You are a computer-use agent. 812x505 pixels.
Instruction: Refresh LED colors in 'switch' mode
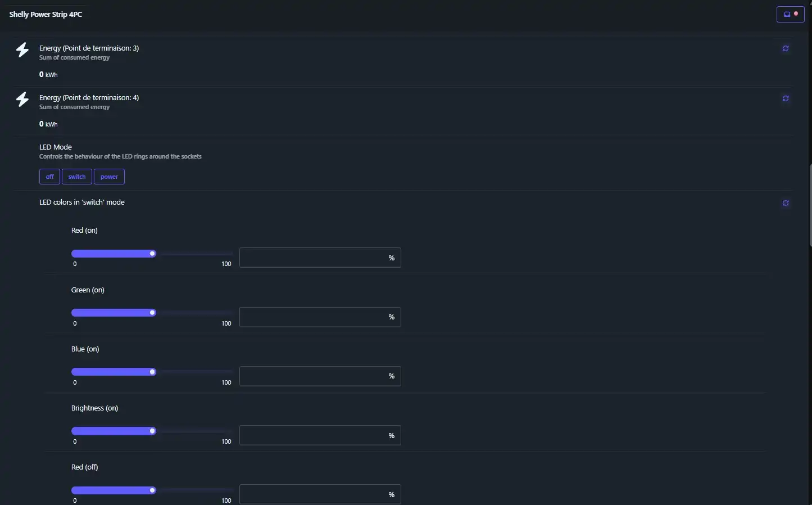click(785, 203)
